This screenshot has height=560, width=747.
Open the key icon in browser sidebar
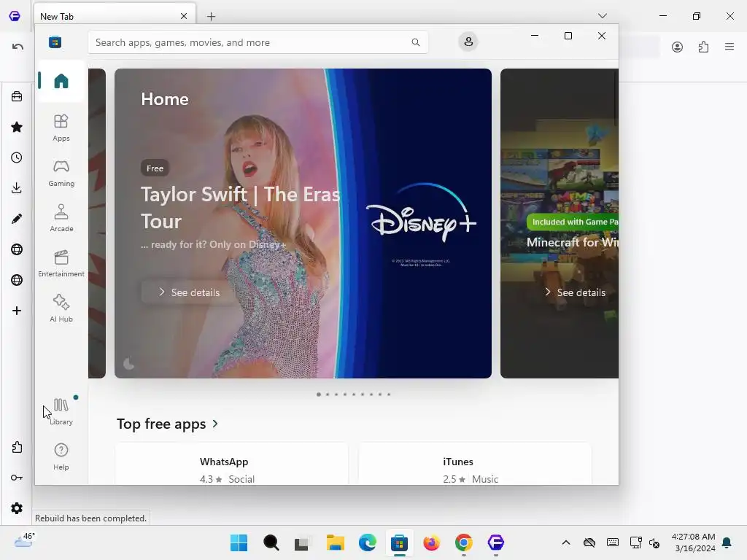[x=17, y=478]
